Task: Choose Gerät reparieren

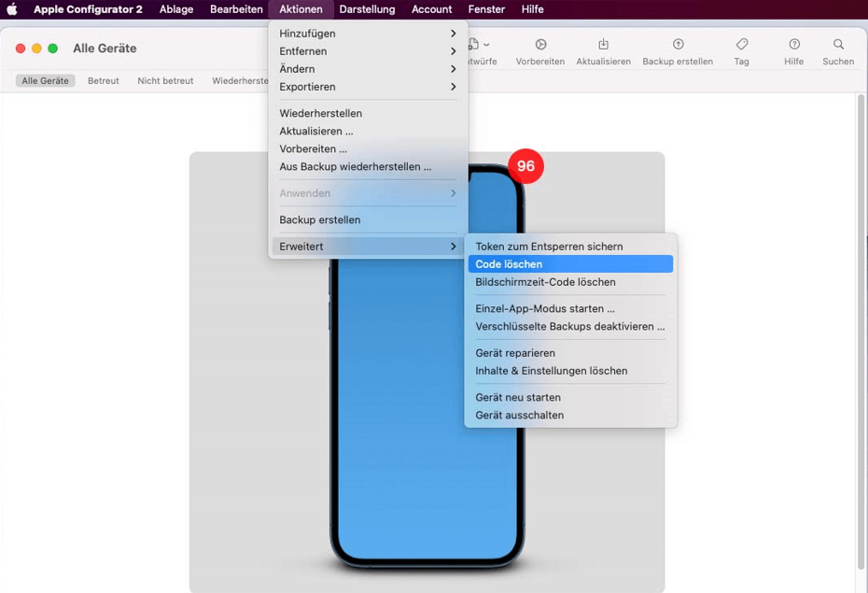Action: pos(570,353)
